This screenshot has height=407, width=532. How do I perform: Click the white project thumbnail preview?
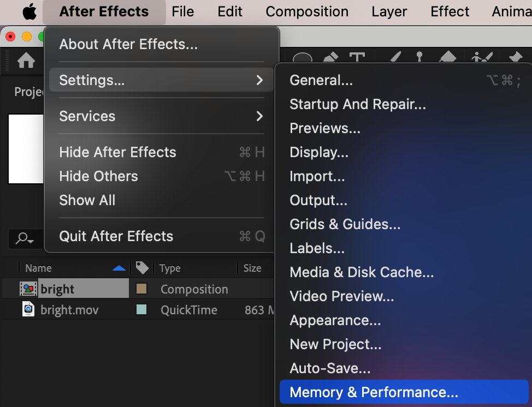point(26,148)
